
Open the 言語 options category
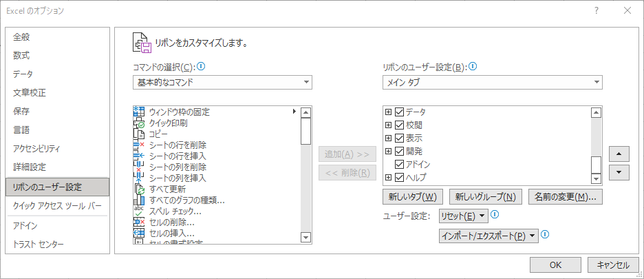click(58, 130)
